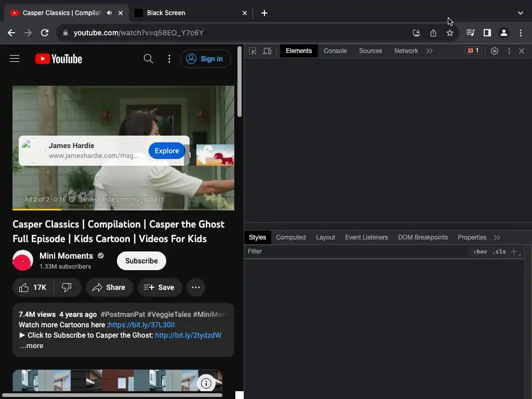This screenshot has width=532, height=399.
Task: Click the #VeggieTales hashtag
Action: coord(169,314)
